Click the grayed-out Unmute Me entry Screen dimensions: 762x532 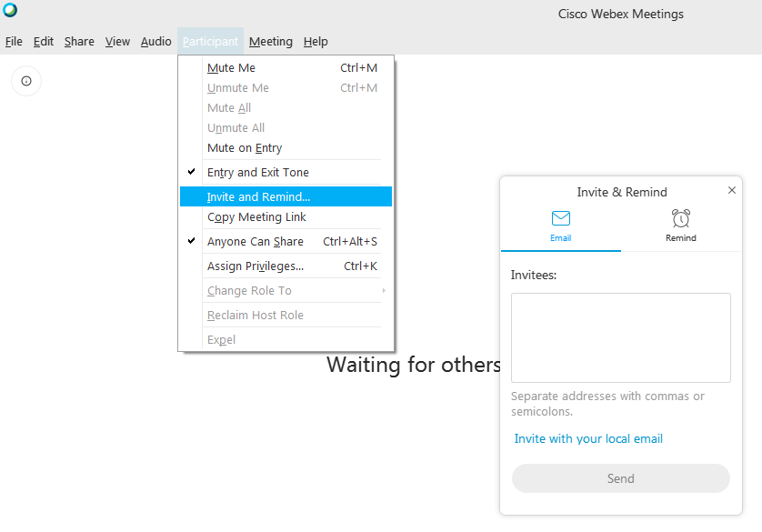click(x=286, y=88)
